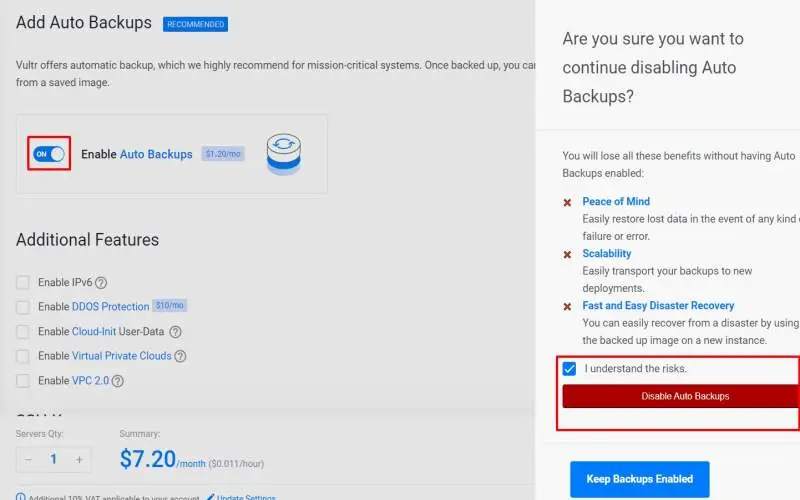Click the Auto Backups disk icon
Image resolution: width=800 pixels, height=500 pixels.
click(283, 154)
